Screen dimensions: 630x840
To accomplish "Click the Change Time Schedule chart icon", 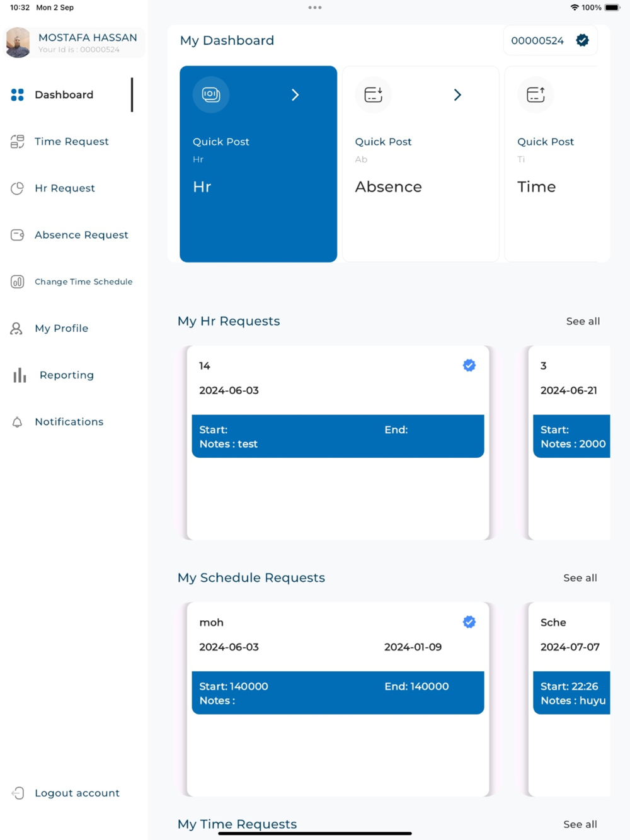I will click(x=18, y=281).
